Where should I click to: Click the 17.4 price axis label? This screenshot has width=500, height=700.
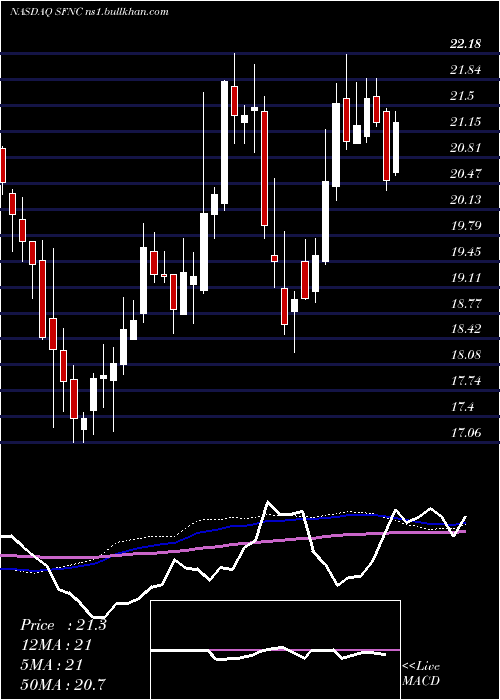tap(462, 407)
